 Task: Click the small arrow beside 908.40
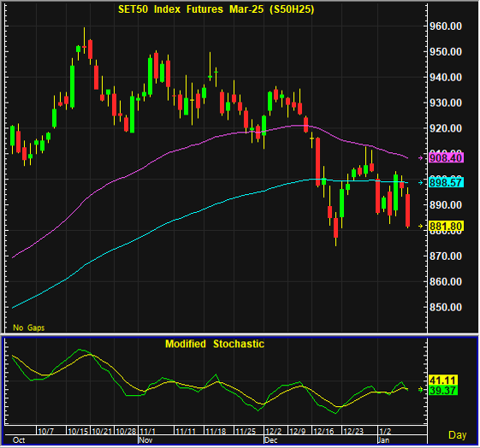pos(421,158)
